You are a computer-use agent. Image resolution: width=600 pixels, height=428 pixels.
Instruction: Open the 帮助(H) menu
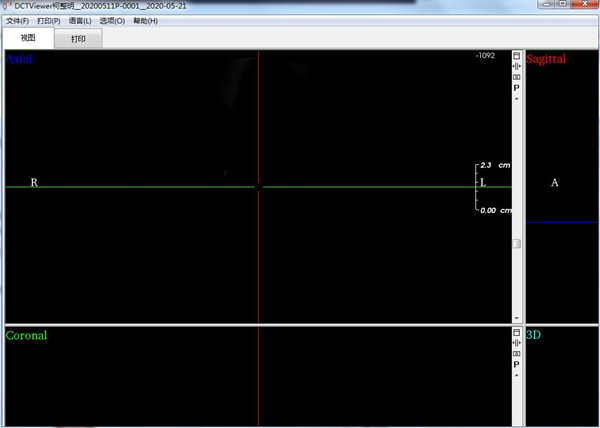pyautogui.click(x=145, y=21)
